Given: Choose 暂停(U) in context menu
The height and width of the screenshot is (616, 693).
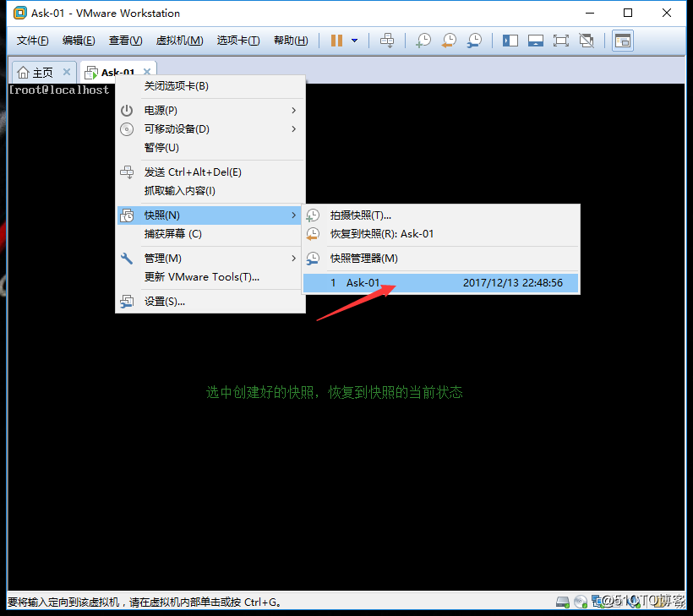Looking at the screenshot, I should coord(210,147).
